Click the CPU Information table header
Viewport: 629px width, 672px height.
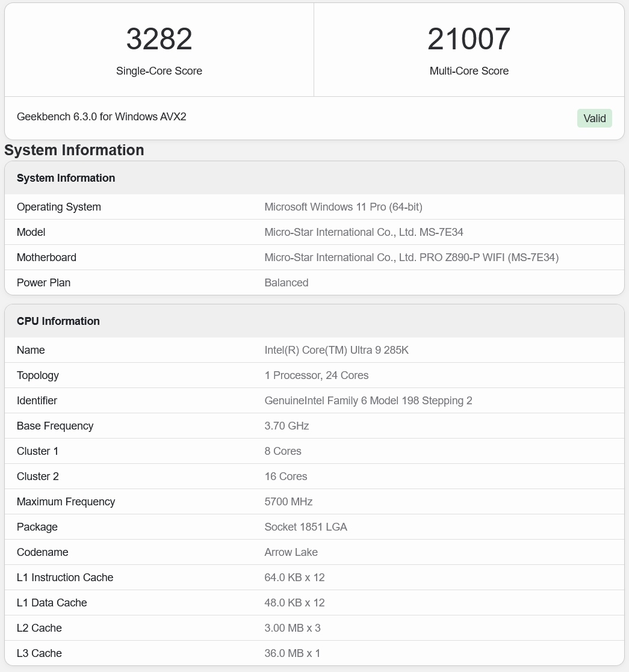(x=58, y=321)
